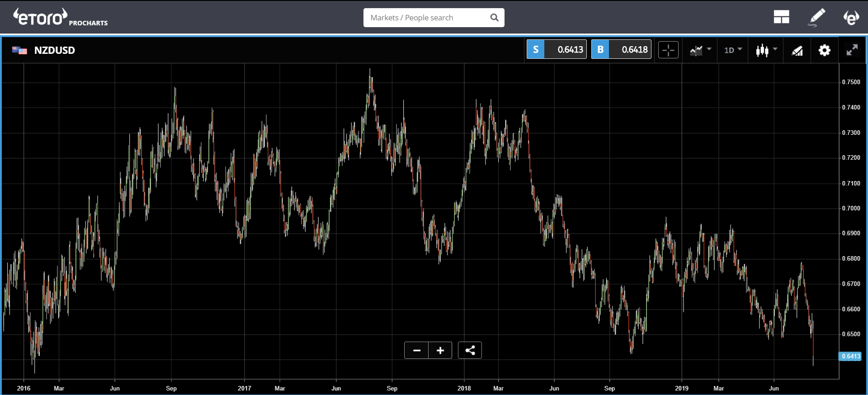Open the eToro account icon at top right
Image resolution: width=868 pixels, height=395 pixels.
(851, 17)
